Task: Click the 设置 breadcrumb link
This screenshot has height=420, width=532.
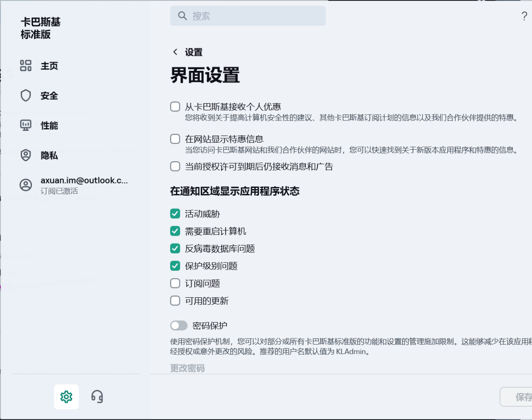Action: (194, 52)
